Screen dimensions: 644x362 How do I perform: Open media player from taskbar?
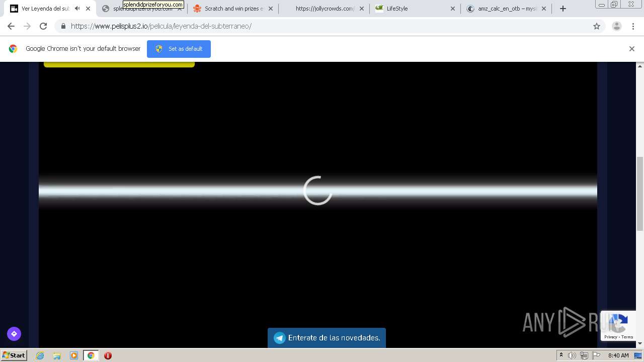74,355
